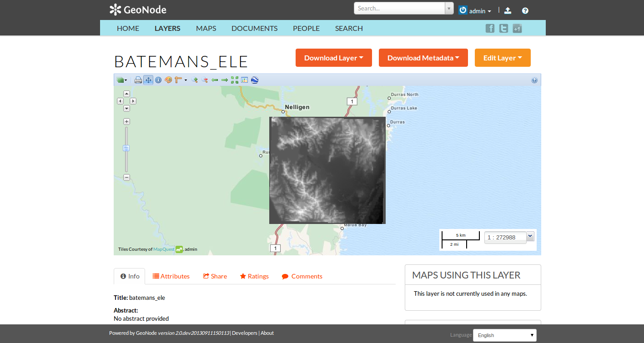
Task: Open the layers switcher in map toolbar
Action: (121, 80)
